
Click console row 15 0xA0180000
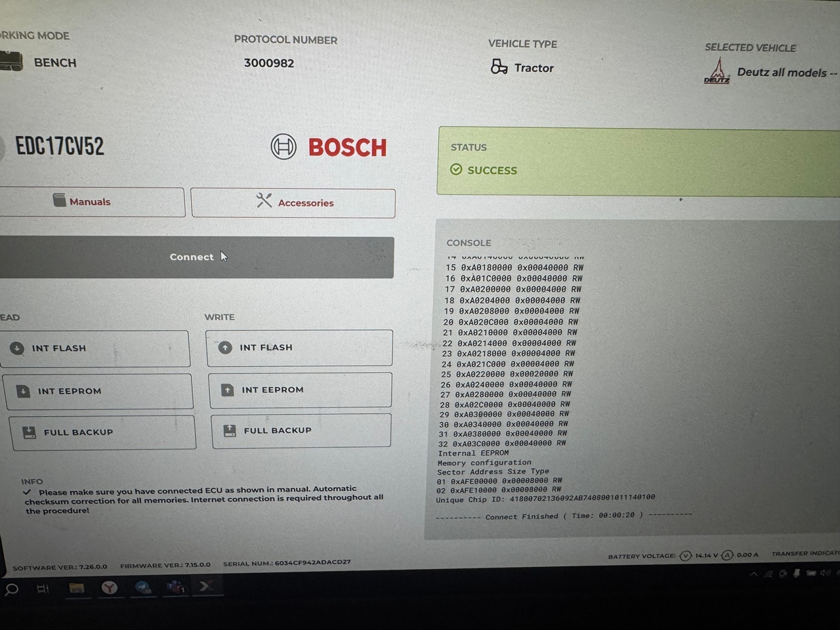(x=514, y=268)
